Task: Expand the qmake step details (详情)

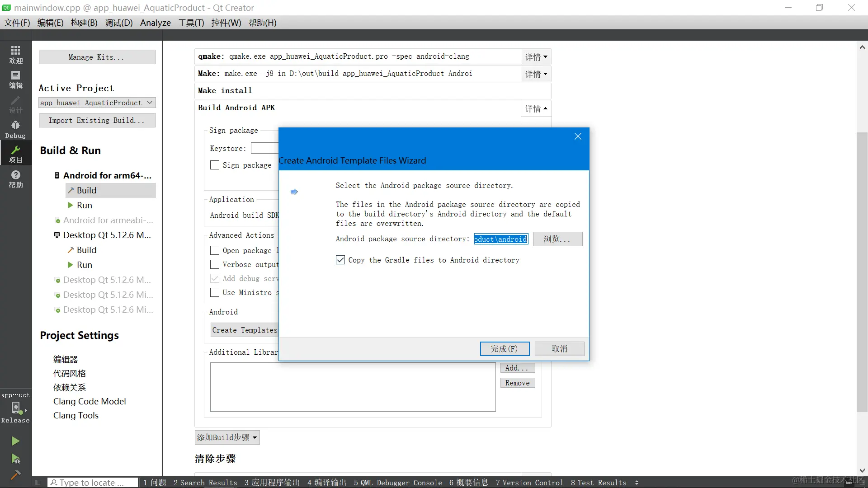Action: [x=536, y=57]
